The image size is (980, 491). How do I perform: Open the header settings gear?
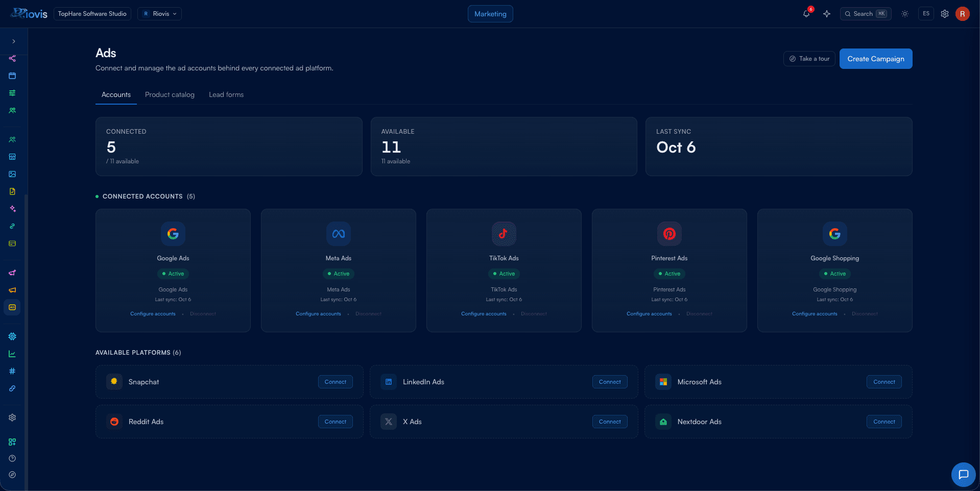click(945, 14)
